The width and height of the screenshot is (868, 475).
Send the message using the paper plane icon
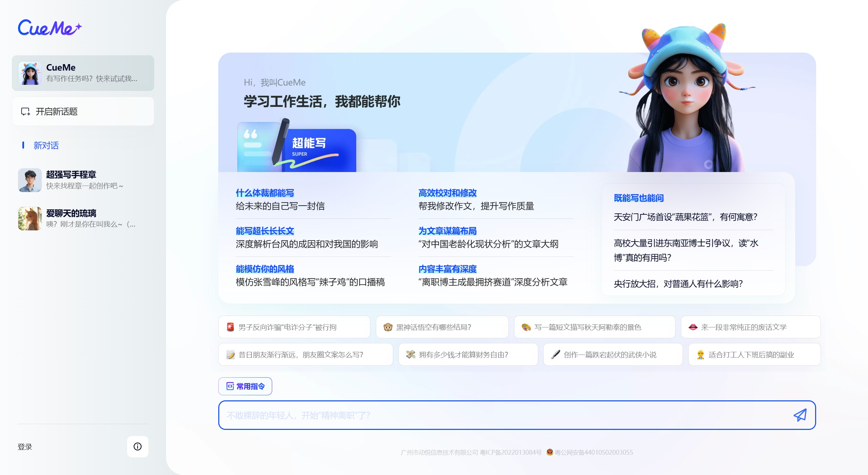[800, 415]
